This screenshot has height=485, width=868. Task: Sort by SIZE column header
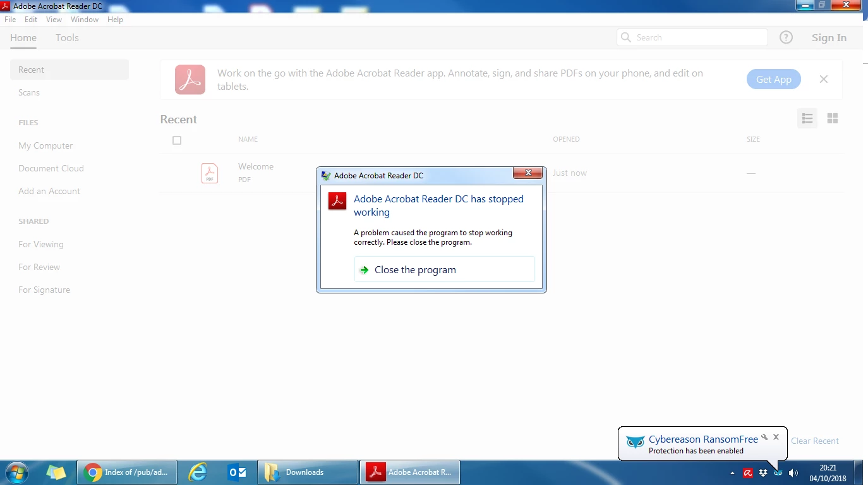(753, 139)
